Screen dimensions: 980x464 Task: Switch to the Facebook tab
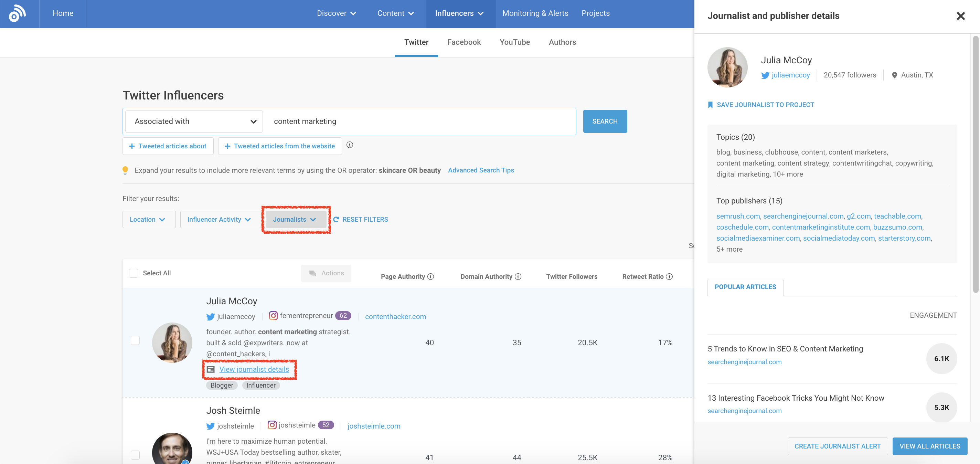464,42
